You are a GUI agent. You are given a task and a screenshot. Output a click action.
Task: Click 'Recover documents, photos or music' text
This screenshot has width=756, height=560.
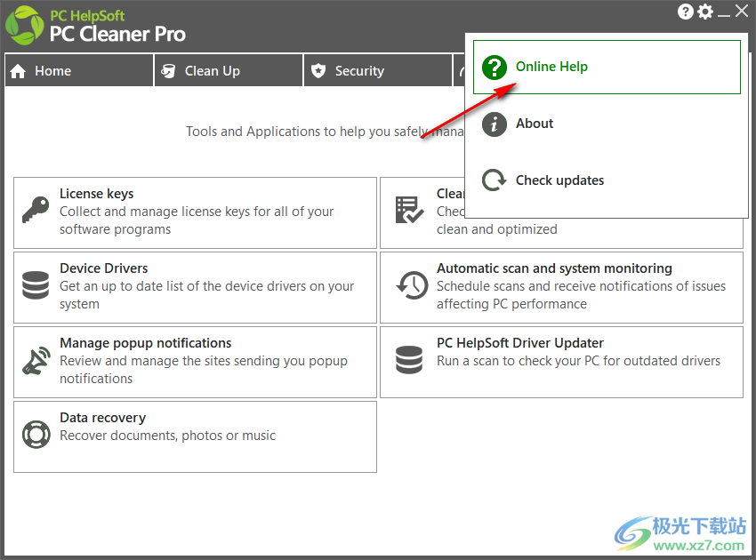[168, 436]
